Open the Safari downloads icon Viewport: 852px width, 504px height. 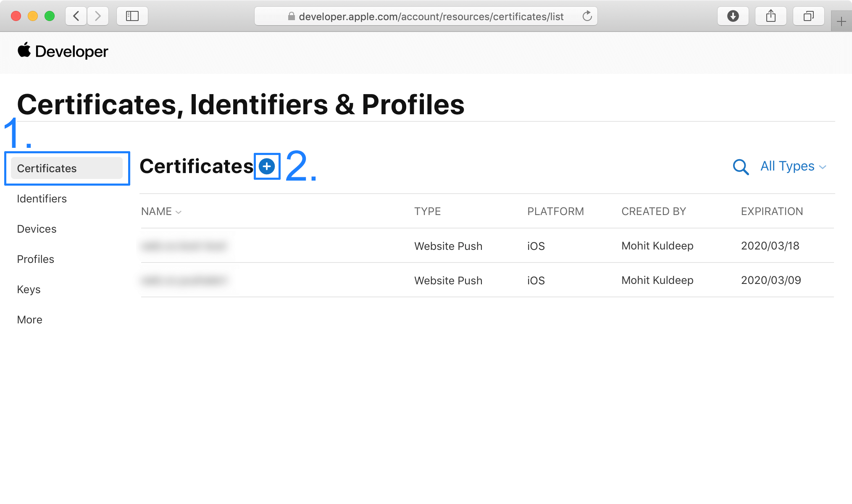[x=733, y=16]
